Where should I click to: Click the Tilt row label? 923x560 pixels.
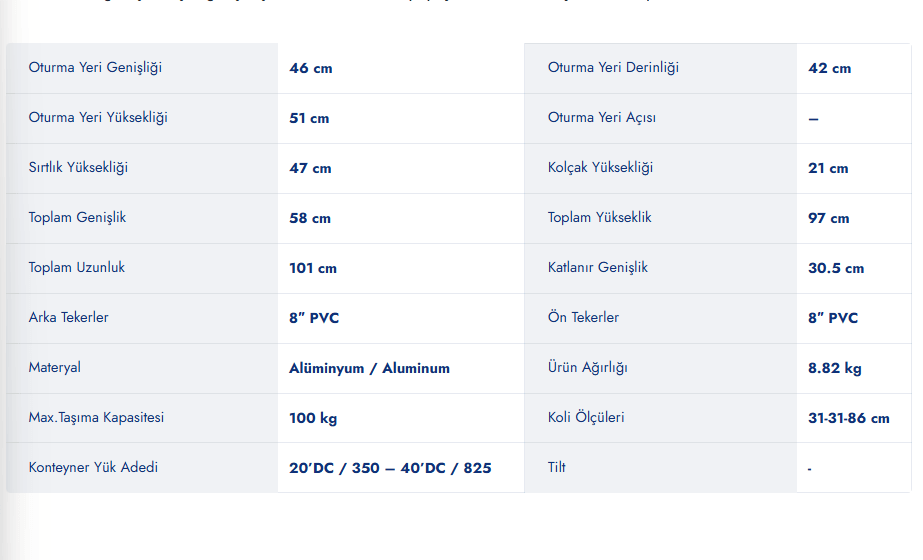(556, 468)
